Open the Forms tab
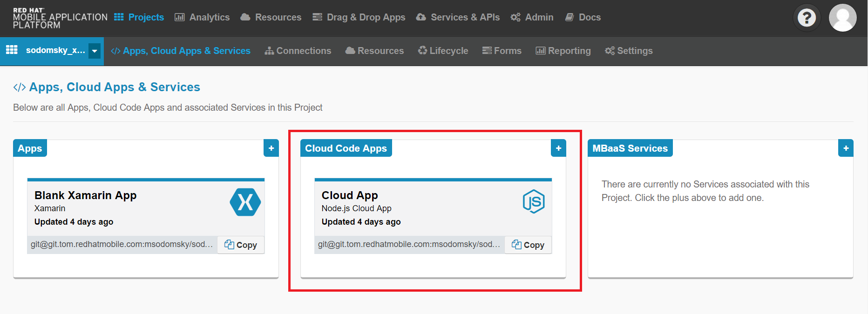Screen dimensions: 868x314 click(502, 51)
